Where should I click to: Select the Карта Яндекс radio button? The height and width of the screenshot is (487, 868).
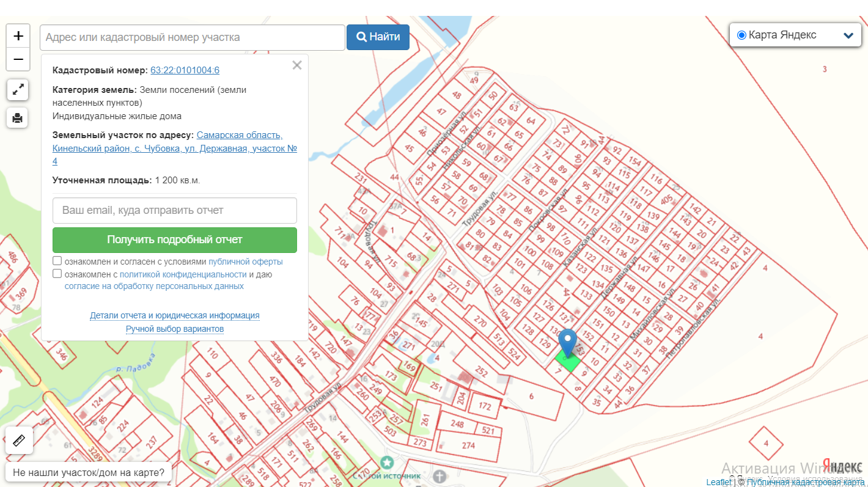click(x=741, y=35)
